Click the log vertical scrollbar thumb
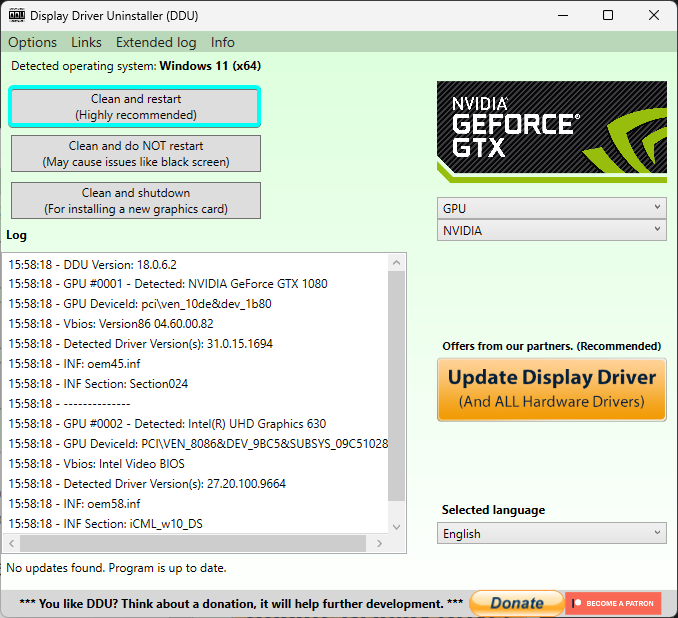 click(x=397, y=386)
